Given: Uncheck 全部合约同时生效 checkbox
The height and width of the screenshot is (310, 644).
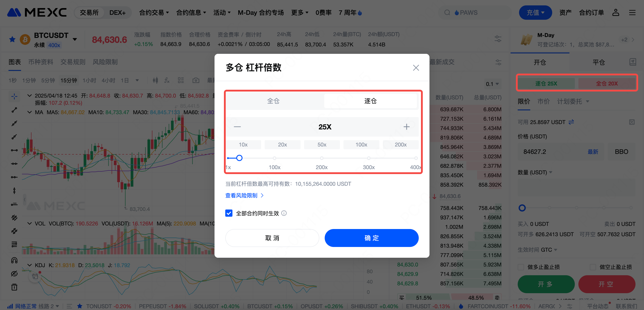Looking at the screenshot, I should click(229, 213).
